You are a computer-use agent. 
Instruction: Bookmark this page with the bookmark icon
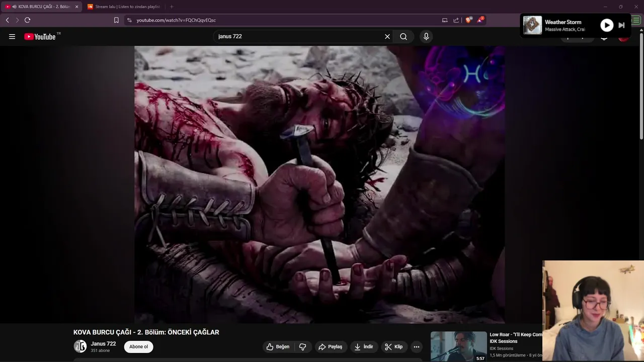tap(116, 20)
